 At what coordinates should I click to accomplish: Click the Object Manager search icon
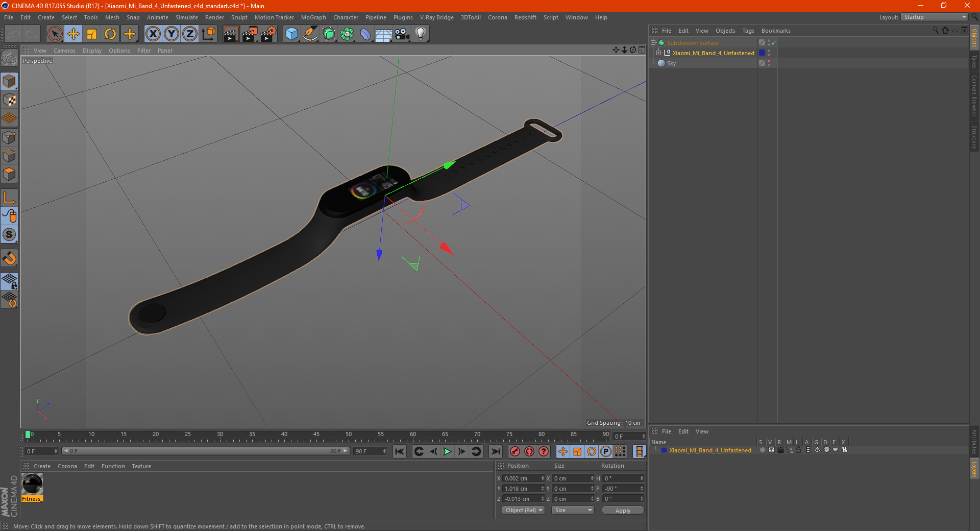pyautogui.click(x=935, y=31)
